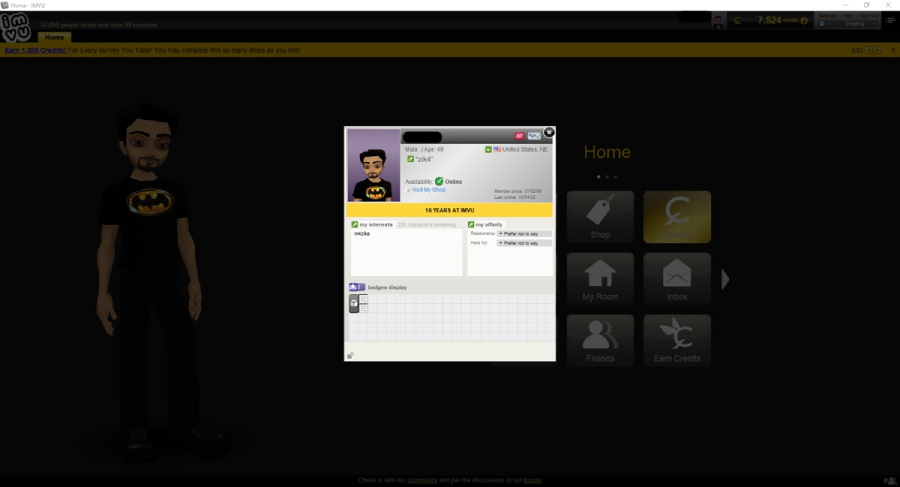Click the small icon at card bottom-left
Screen dimensions: 900x487
click(350, 355)
